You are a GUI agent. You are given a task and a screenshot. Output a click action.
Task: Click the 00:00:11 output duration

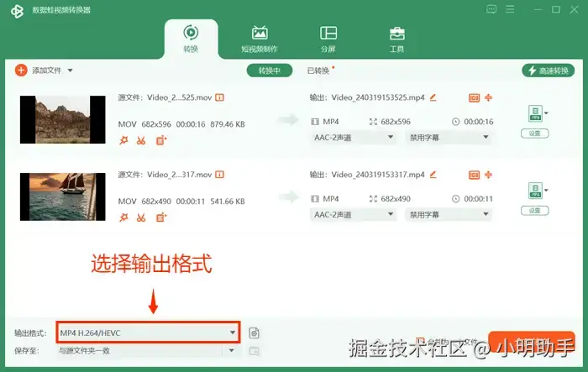(479, 198)
